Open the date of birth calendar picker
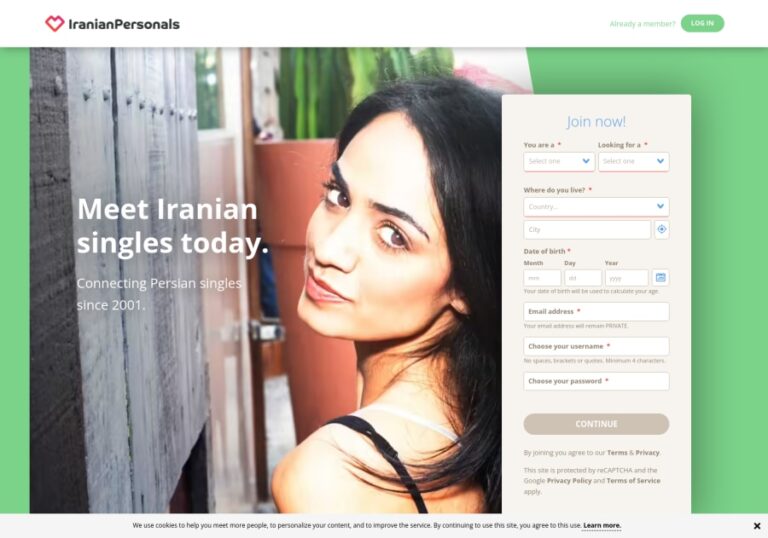Viewport: 768px width, 538px height. click(x=661, y=278)
